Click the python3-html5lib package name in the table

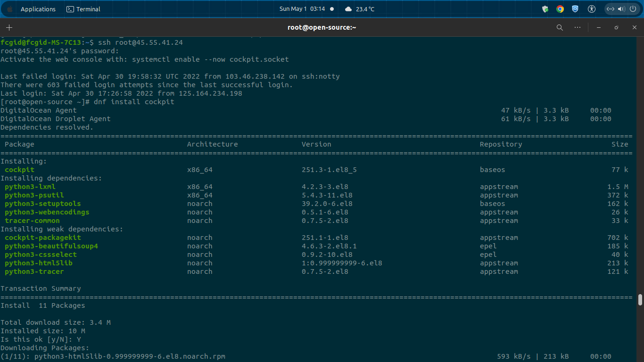(x=39, y=263)
